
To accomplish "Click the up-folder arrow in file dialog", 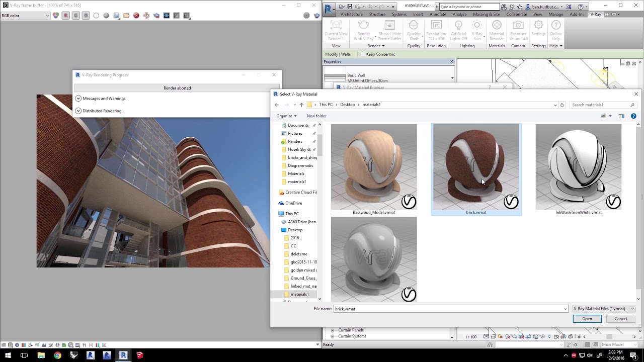I will [x=301, y=105].
